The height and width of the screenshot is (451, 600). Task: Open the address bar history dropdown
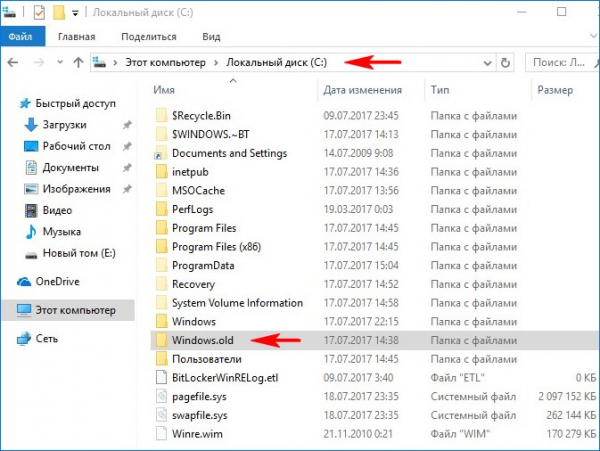pyautogui.click(x=487, y=63)
